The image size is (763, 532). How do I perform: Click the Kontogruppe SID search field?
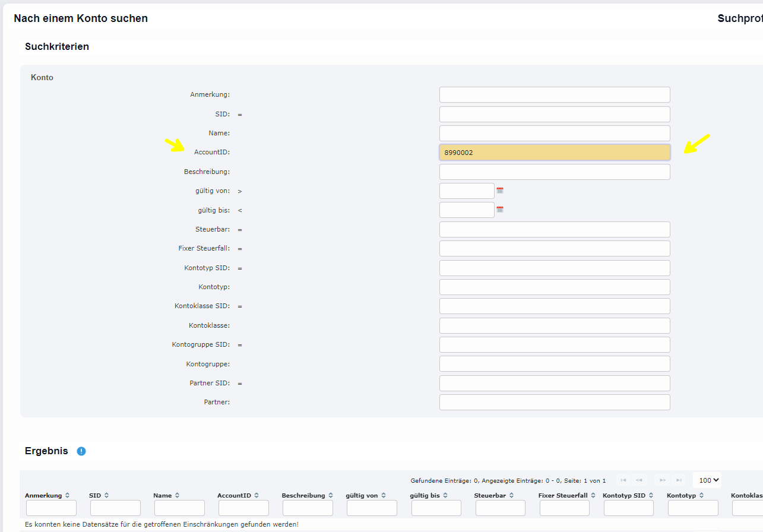[x=554, y=345]
